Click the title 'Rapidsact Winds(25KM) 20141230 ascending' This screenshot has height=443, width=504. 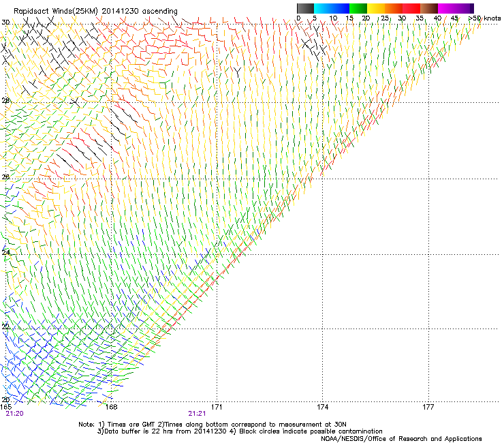click(x=95, y=12)
